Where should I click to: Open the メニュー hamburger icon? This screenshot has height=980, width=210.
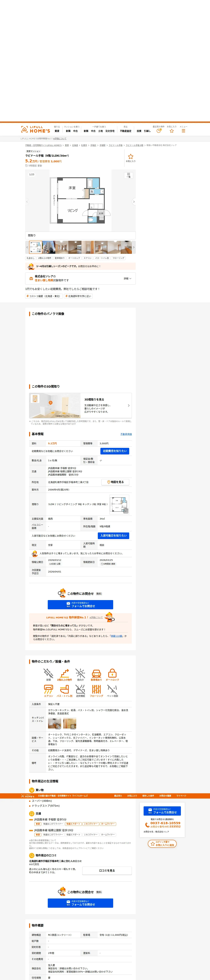click(x=183, y=131)
